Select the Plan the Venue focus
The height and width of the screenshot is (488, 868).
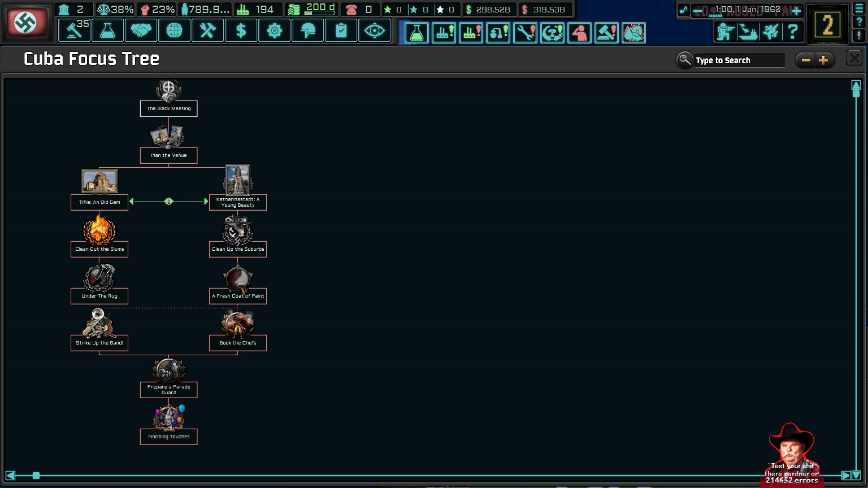(x=168, y=155)
